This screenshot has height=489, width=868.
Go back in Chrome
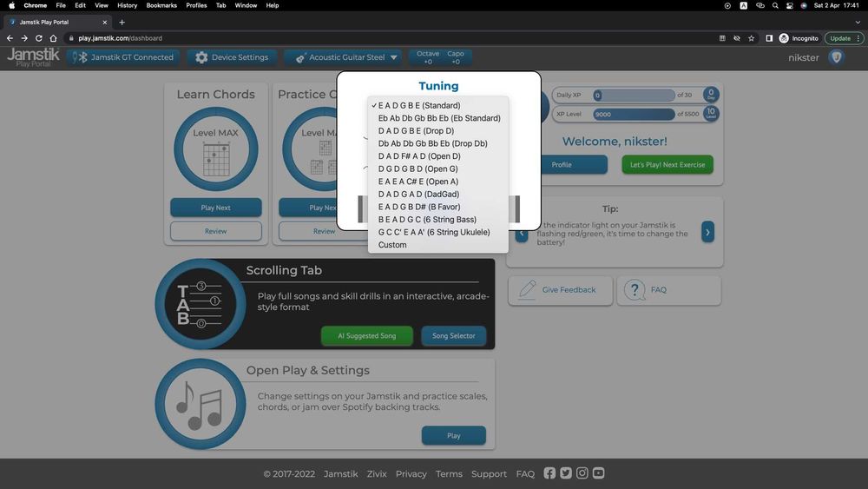10,38
